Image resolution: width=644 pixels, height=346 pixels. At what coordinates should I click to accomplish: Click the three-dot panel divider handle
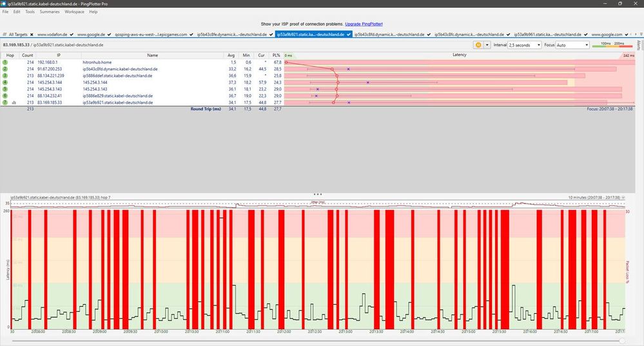tap(317, 193)
